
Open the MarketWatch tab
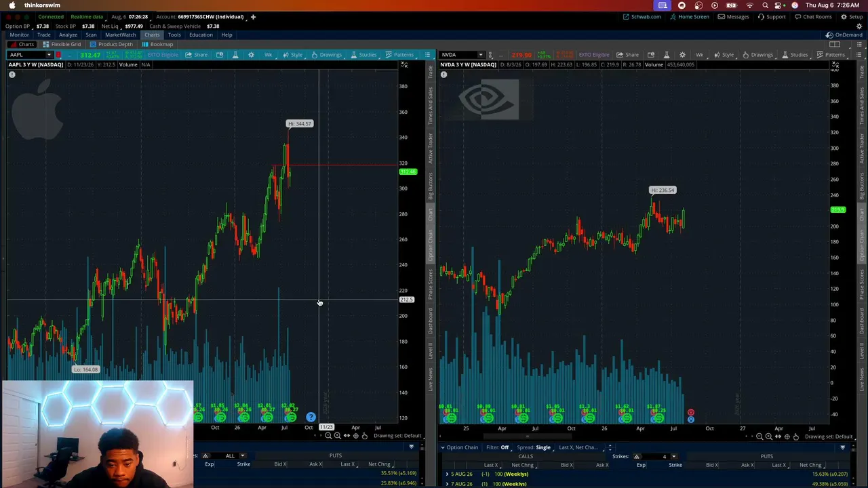(x=120, y=35)
